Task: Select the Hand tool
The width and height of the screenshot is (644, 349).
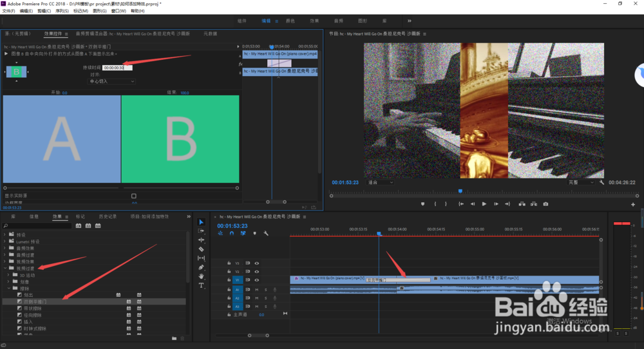Action: 201,276
